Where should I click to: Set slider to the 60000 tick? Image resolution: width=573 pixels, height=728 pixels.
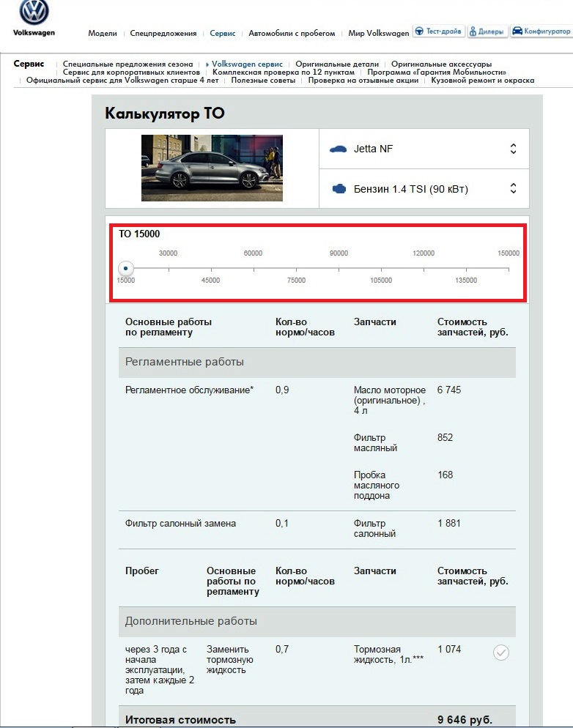tap(254, 268)
